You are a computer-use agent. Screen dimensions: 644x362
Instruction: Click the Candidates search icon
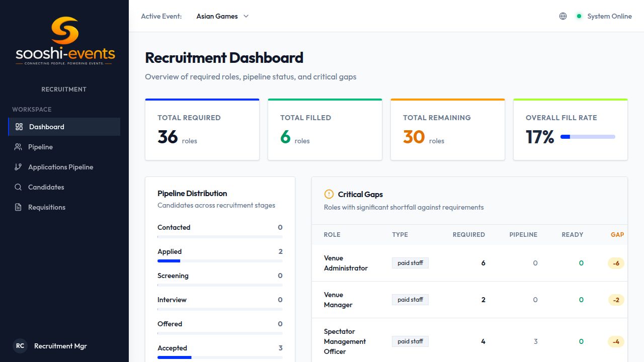18,187
